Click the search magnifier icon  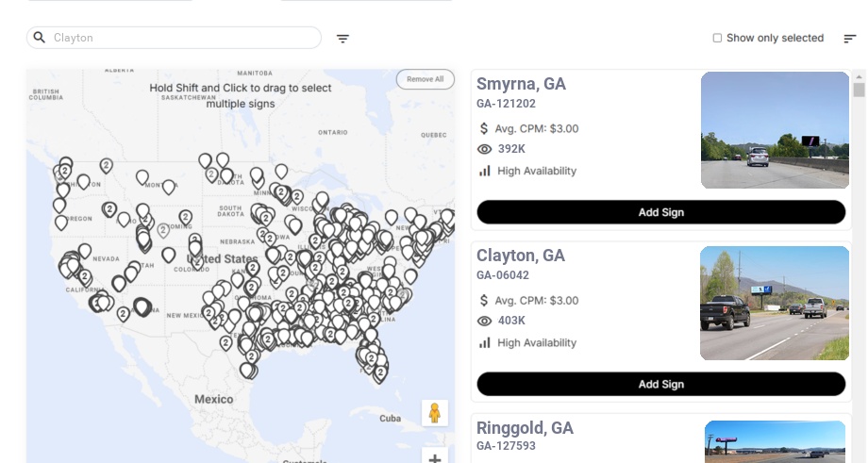coord(40,38)
